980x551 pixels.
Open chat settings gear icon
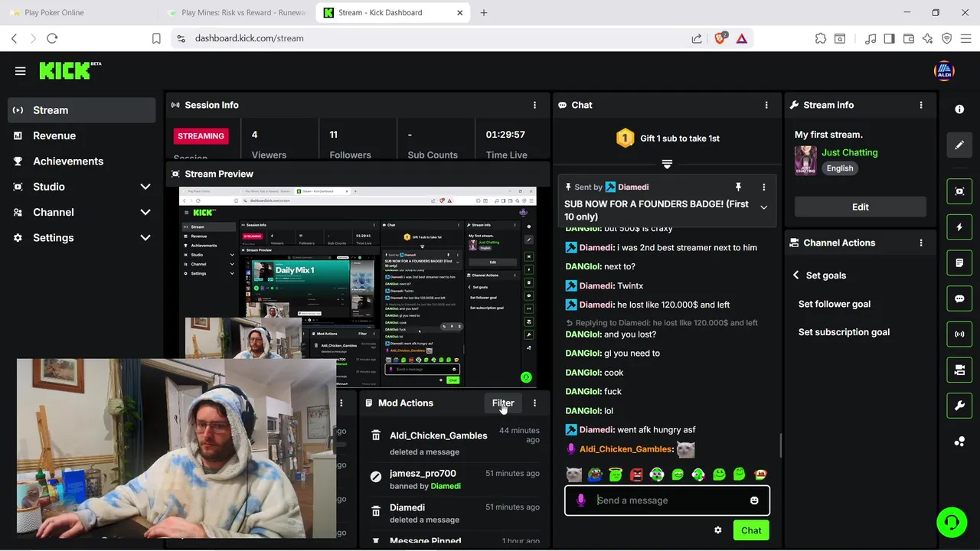717,530
